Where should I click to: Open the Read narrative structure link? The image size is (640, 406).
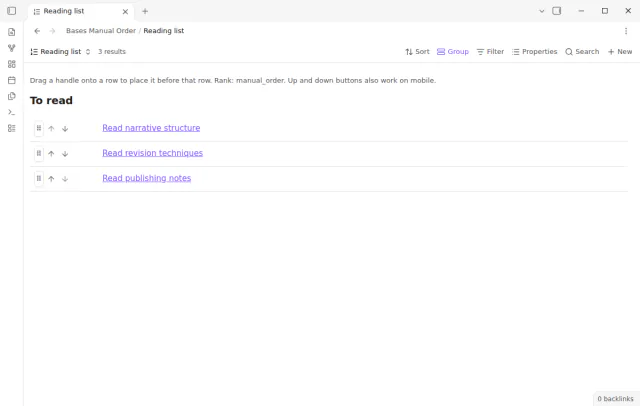[151, 128]
